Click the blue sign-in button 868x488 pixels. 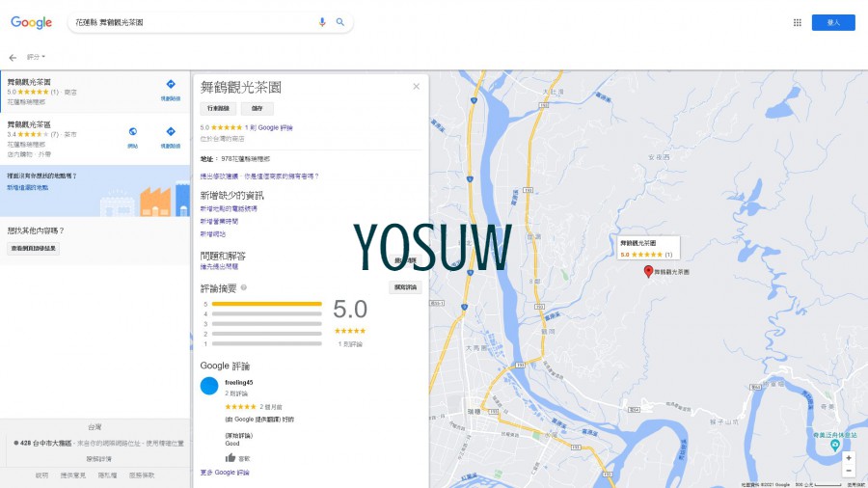click(x=832, y=22)
